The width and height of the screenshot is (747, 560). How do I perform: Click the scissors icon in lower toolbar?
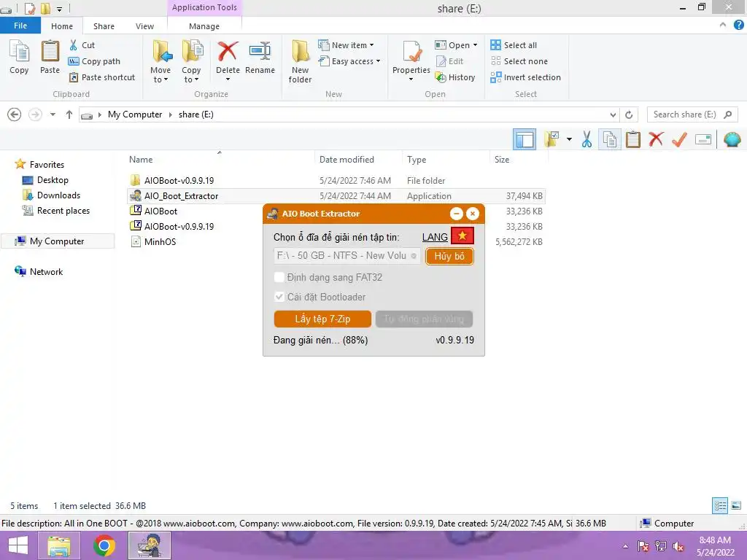[x=587, y=139]
